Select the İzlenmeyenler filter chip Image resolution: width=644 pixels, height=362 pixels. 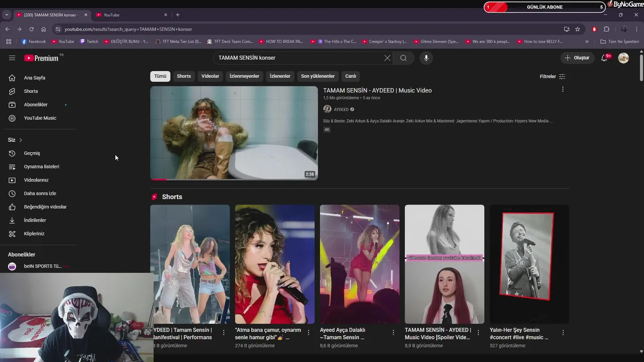click(x=245, y=76)
